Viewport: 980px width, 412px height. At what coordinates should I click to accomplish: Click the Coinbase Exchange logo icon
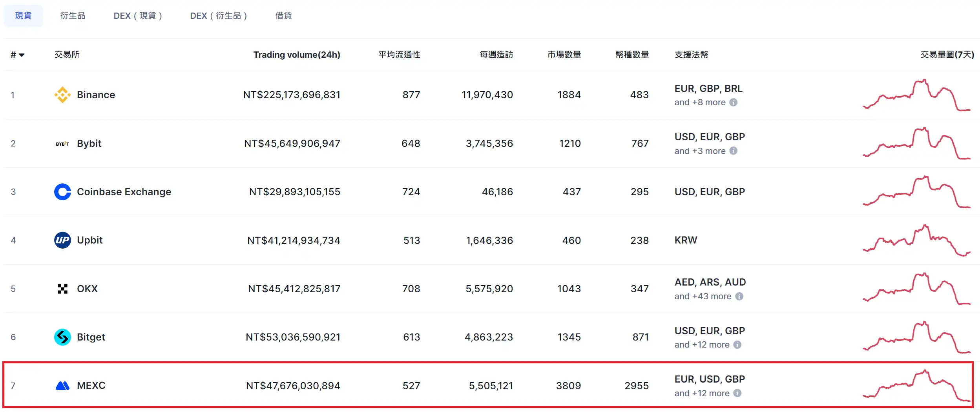pos(62,192)
